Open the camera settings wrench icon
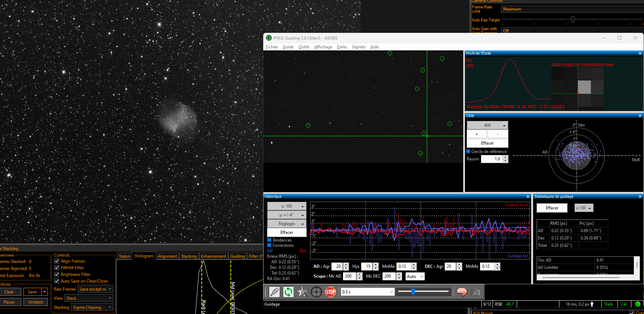Screen dimensions: 644x314 click(476, 292)
